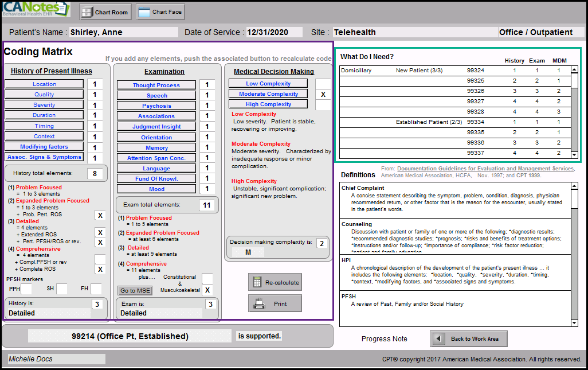Click the ICANotes logo
The height and width of the screenshot is (370, 588).
pyautogui.click(x=36, y=9)
